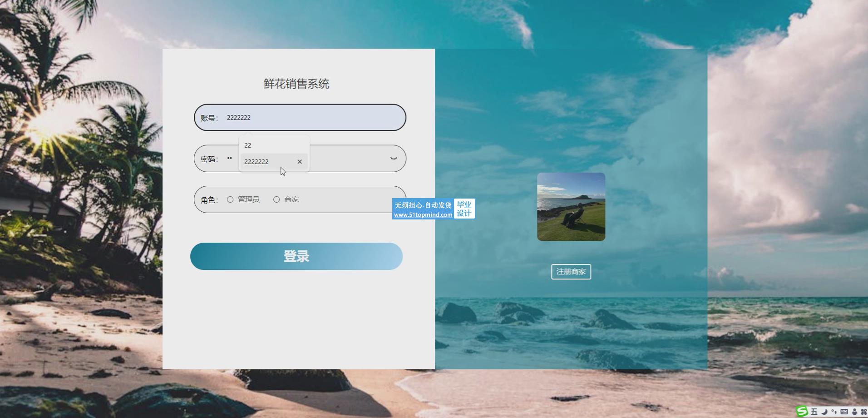The width and height of the screenshot is (868, 418).
Task: Switch Wubi input mode via 五 icon
Action: [814, 412]
